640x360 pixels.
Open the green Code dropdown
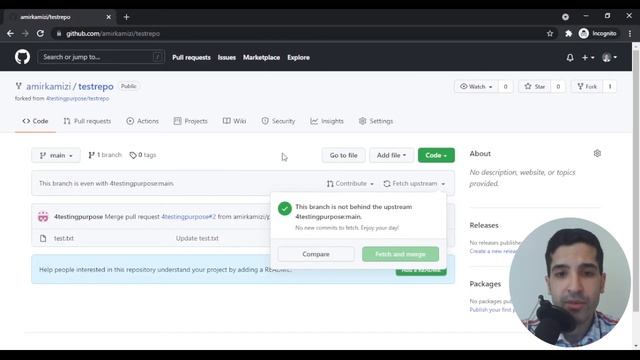(436, 156)
